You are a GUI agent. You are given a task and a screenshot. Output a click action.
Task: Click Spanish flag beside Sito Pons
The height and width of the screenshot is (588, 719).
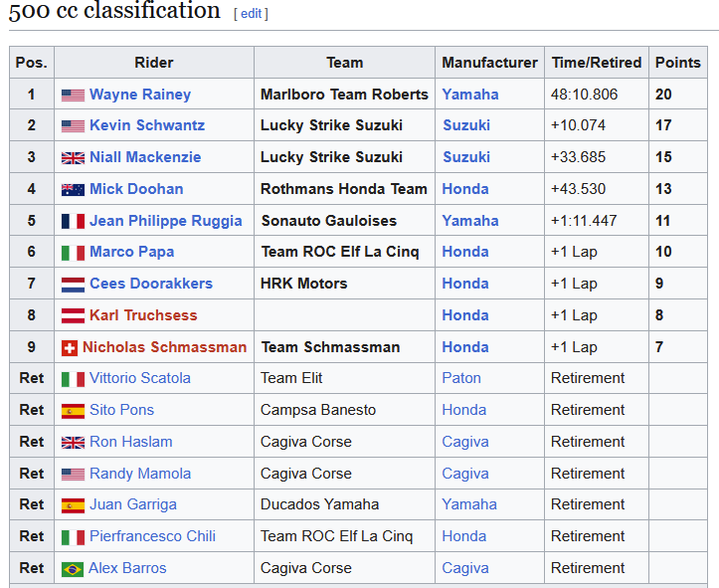click(x=73, y=411)
